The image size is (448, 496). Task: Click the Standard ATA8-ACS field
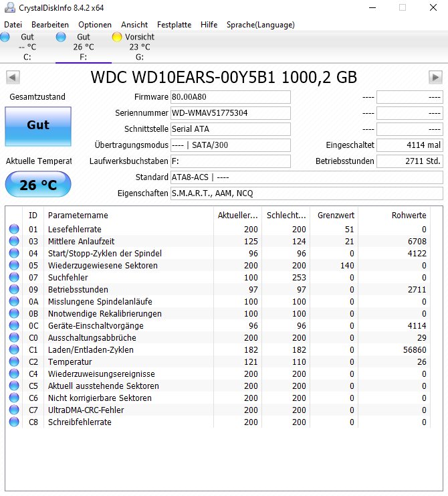307,177
